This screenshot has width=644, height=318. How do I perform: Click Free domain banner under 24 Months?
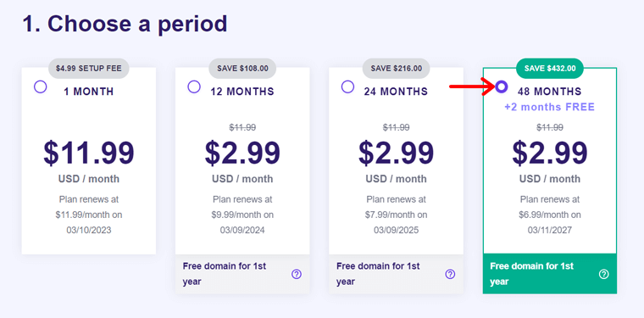[396, 274]
